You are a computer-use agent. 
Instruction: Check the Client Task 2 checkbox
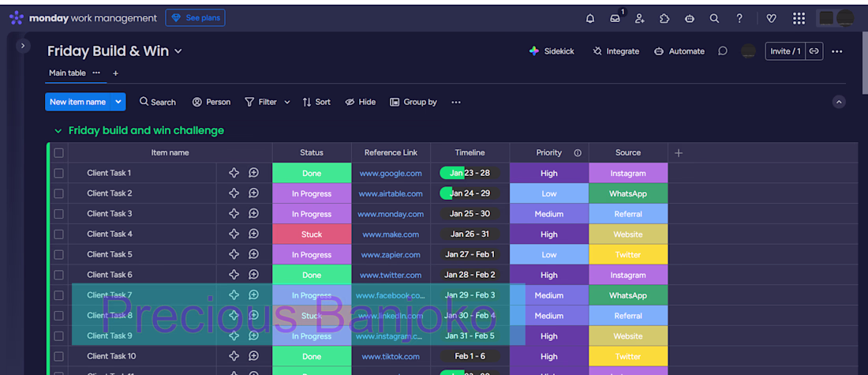(x=58, y=193)
